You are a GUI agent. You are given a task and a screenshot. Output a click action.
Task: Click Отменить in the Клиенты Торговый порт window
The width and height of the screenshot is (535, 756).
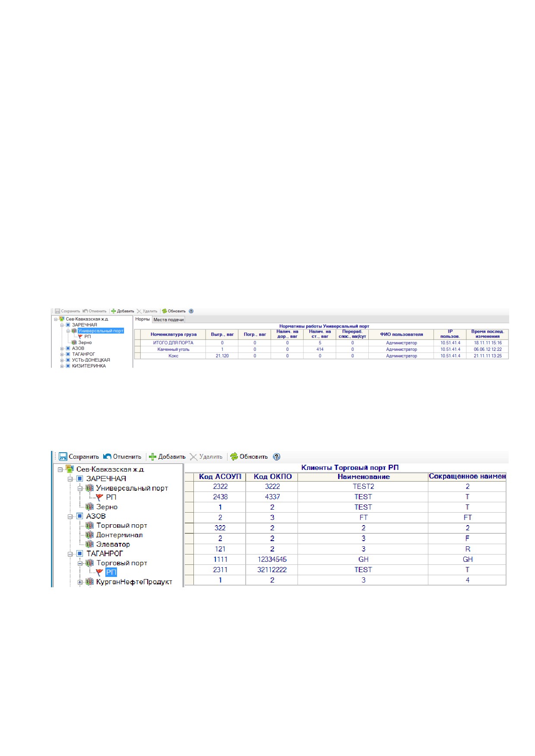122,457
